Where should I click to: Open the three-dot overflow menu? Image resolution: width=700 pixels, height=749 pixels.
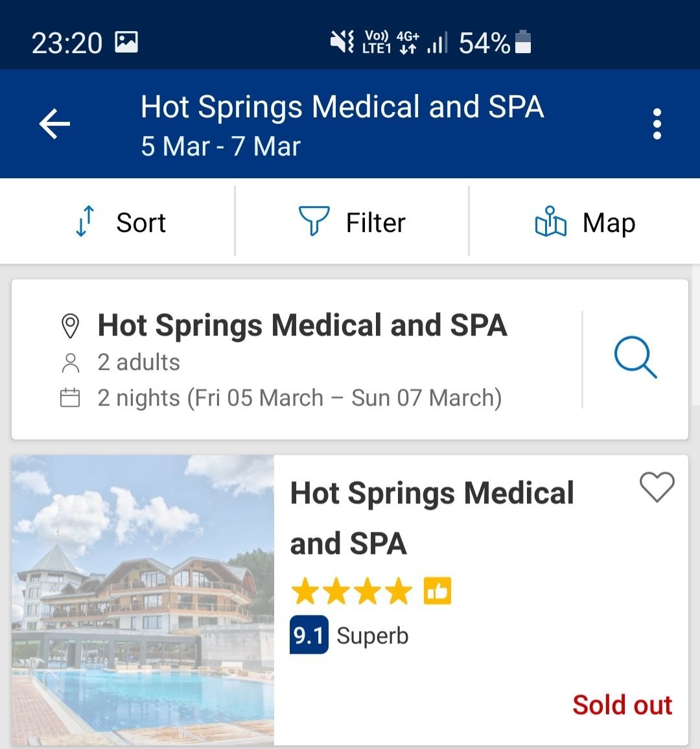(x=657, y=124)
